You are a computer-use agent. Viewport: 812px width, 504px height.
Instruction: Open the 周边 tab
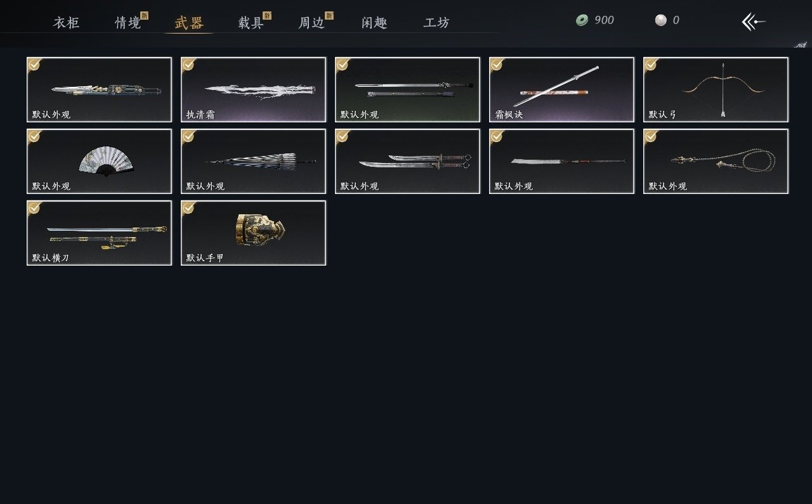[312, 23]
